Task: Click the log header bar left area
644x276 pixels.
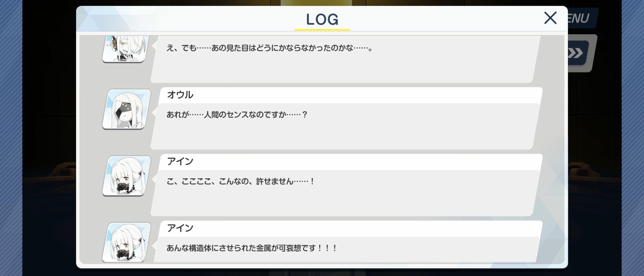Action: coord(176,19)
